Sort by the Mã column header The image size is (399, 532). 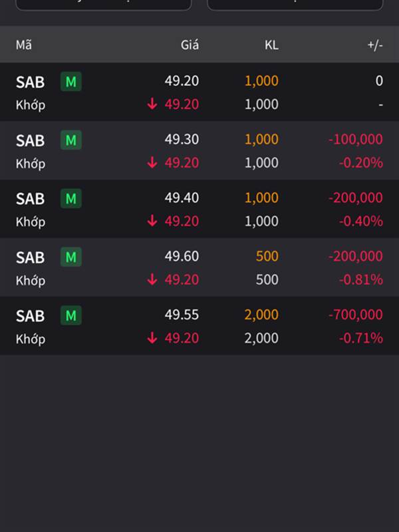[x=24, y=45]
